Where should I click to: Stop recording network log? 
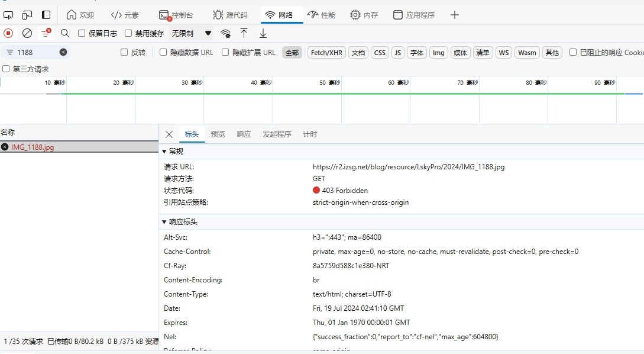8,33
